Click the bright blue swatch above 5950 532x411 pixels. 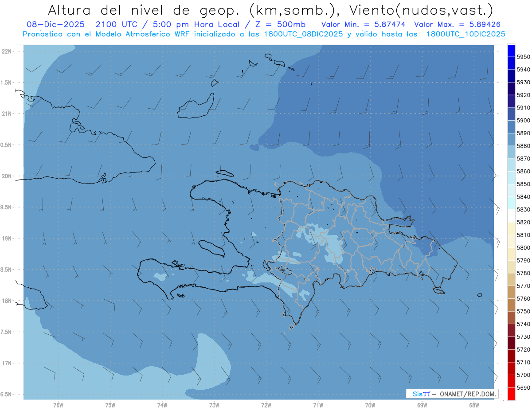[x=511, y=51]
